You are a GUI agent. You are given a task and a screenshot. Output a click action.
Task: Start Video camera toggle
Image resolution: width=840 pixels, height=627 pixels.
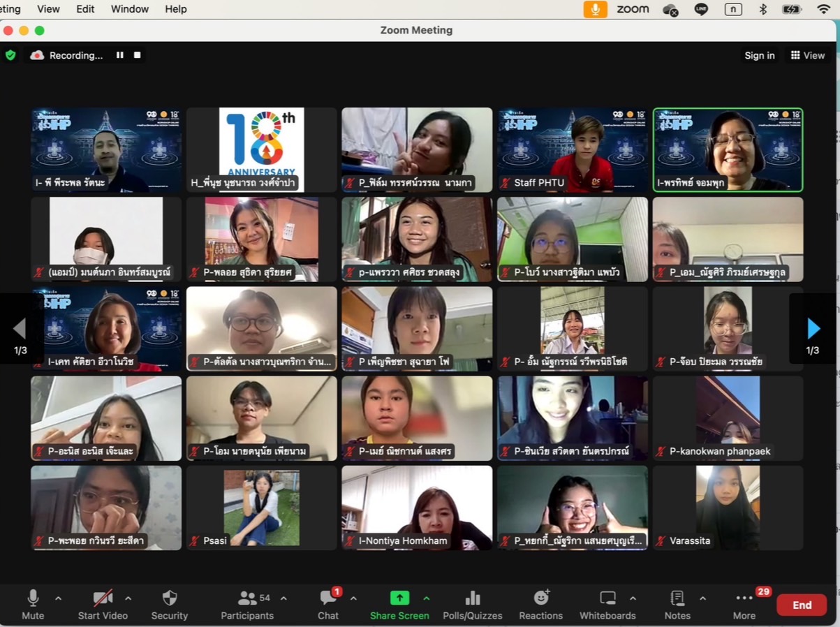tap(103, 605)
